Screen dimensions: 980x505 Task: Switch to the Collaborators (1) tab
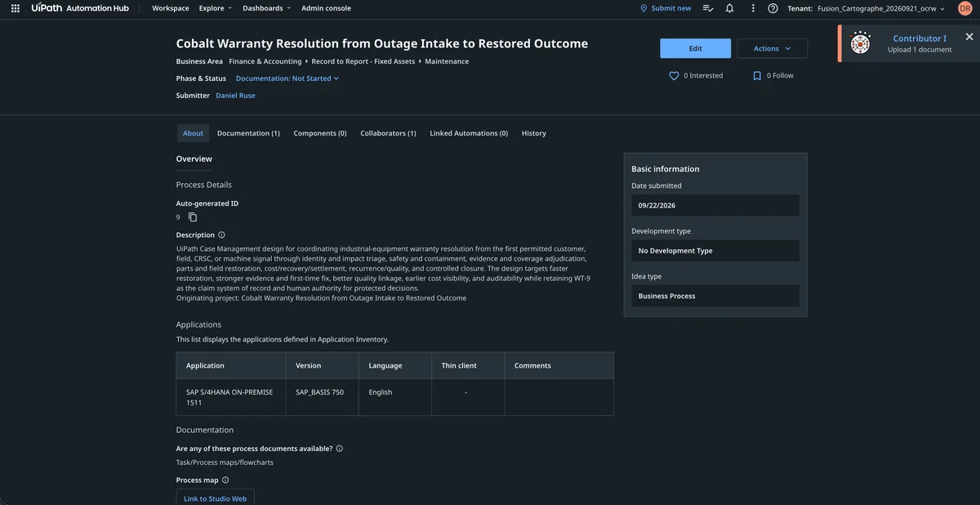(388, 133)
